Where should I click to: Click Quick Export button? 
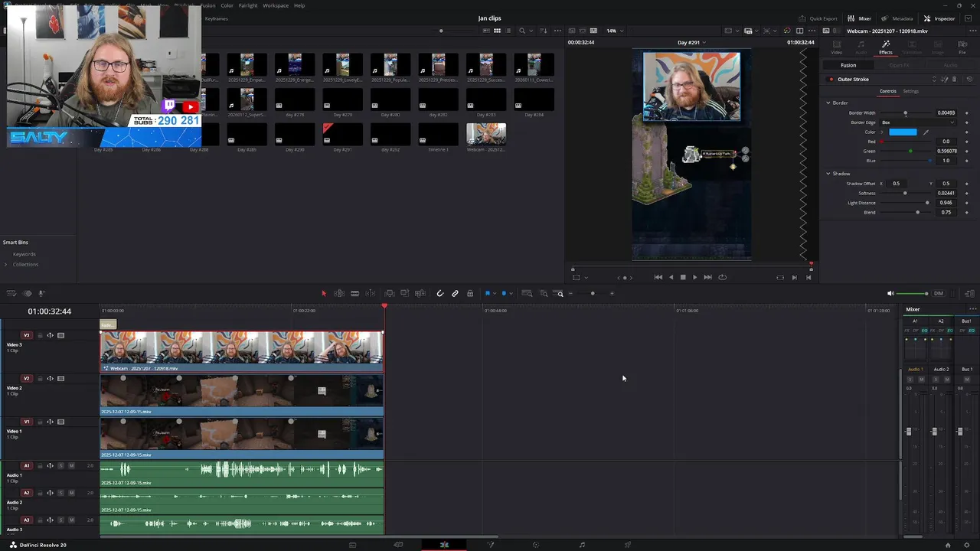tap(818, 18)
